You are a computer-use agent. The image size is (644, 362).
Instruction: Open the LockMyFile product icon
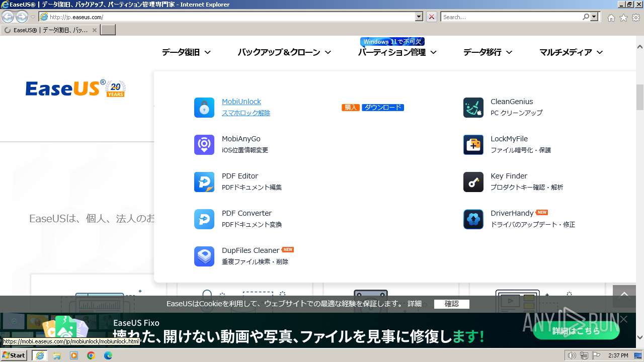pyautogui.click(x=473, y=145)
